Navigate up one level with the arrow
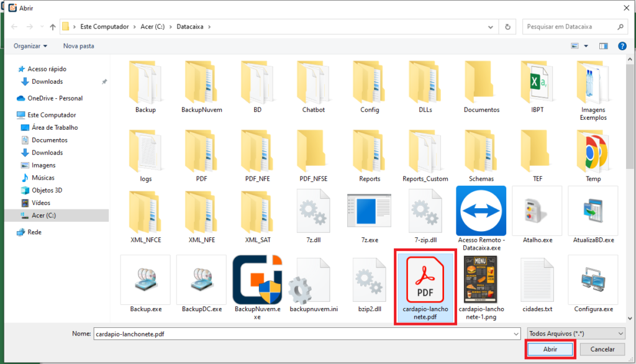Screen dimensions: 636x364 [x=52, y=26]
